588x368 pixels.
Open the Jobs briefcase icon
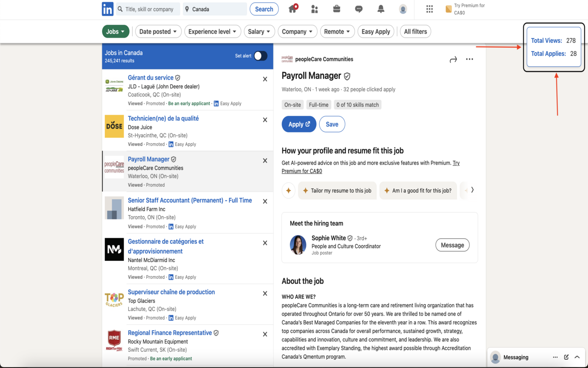click(337, 9)
